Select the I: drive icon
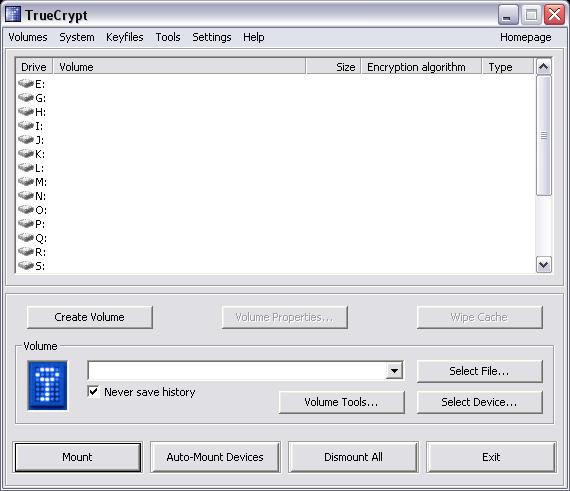The image size is (570, 491). click(x=26, y=125)
